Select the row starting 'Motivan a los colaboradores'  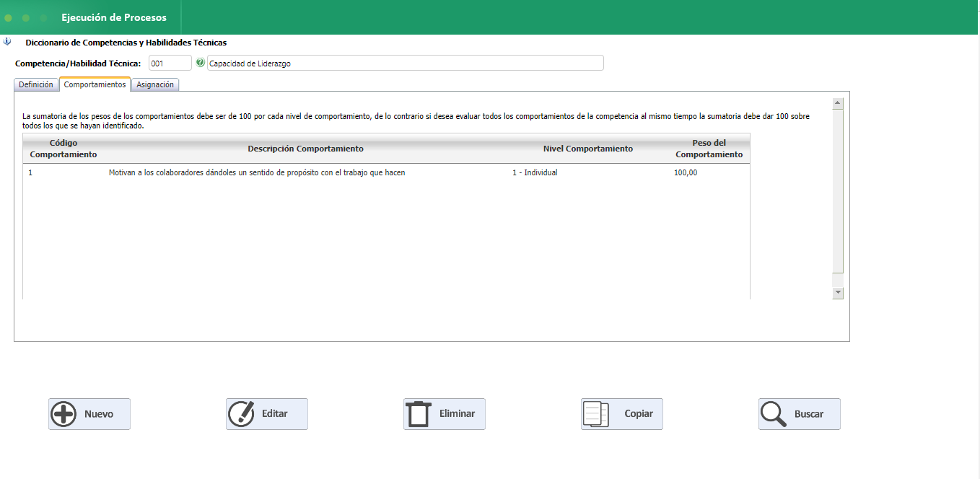pyautogui.click(x=256, y=173)
